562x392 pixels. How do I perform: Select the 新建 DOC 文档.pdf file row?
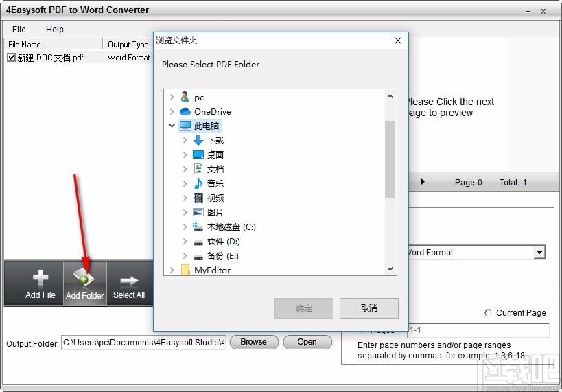pos(79,58)
